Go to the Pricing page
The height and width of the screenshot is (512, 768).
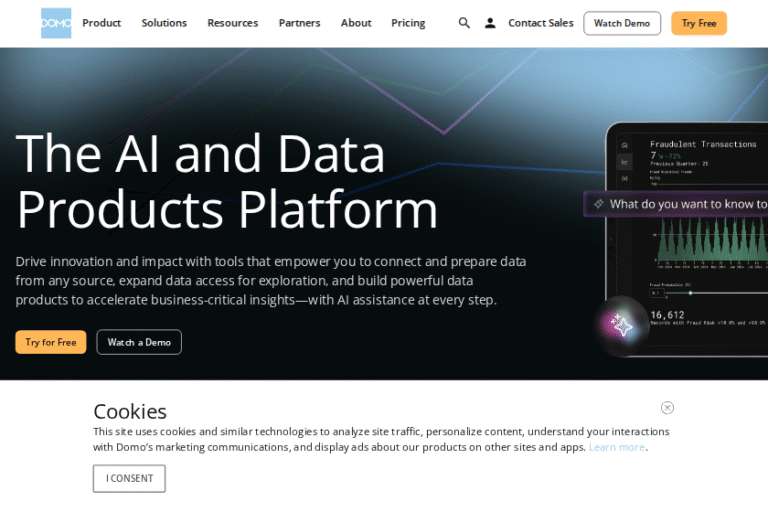coord(408,23)
